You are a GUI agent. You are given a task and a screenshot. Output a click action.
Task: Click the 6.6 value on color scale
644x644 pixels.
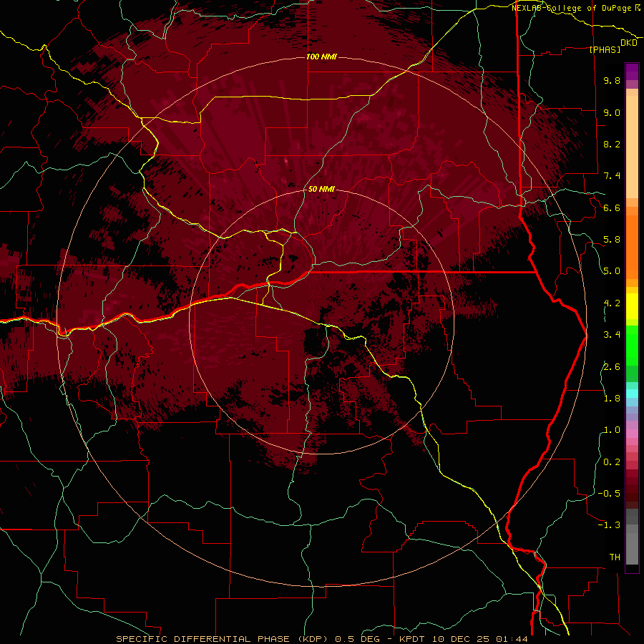tap(612, 208)
